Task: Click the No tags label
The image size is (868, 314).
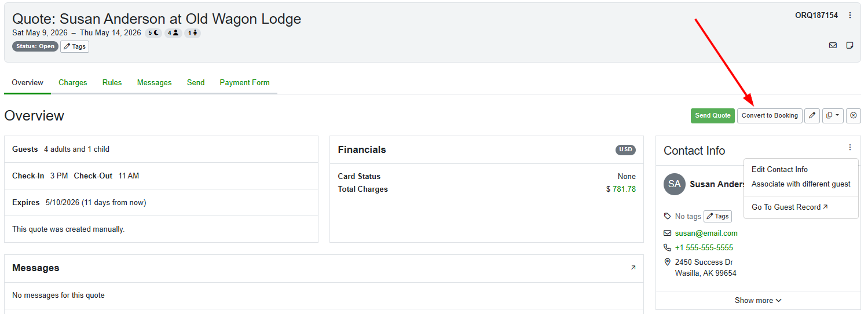Action: coord(688,216)
